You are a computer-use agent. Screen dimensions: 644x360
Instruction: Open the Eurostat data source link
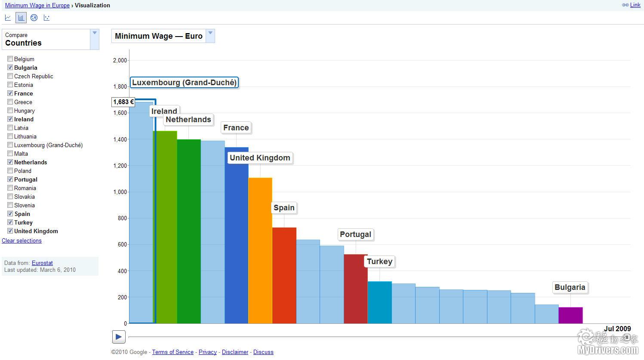click(42, 263)
